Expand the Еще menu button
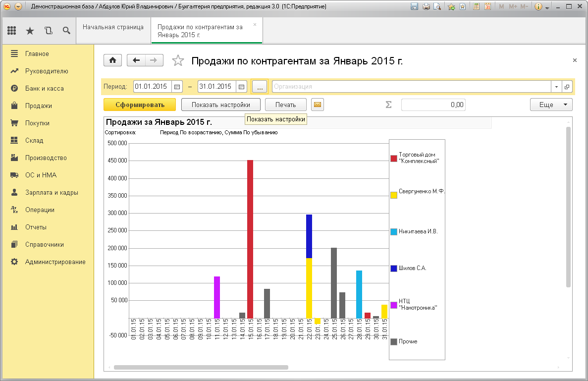This screenshot has height=381, width=588. [551, 105]
